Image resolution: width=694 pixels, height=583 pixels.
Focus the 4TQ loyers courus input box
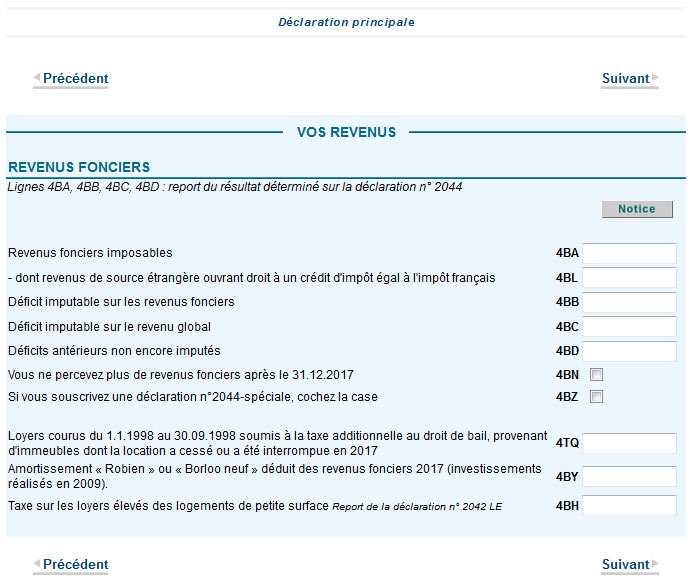(x=629, y=443)
